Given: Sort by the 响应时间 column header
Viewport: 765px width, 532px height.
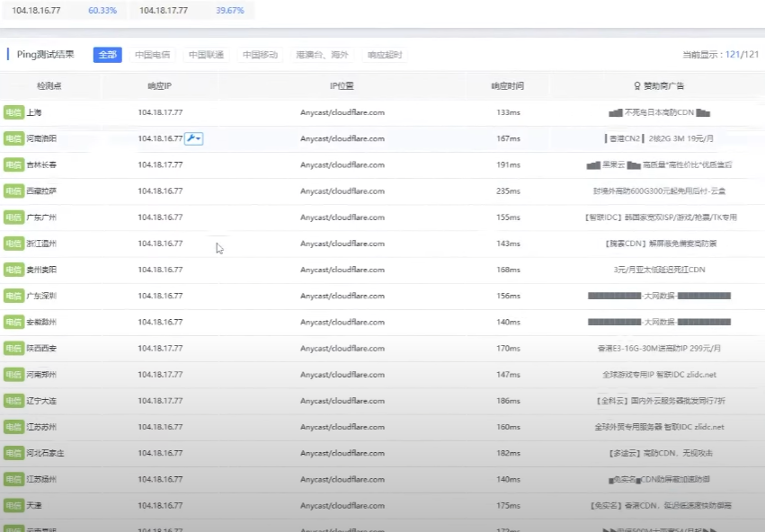Looking at the screenshot, I should click(507, 86).
